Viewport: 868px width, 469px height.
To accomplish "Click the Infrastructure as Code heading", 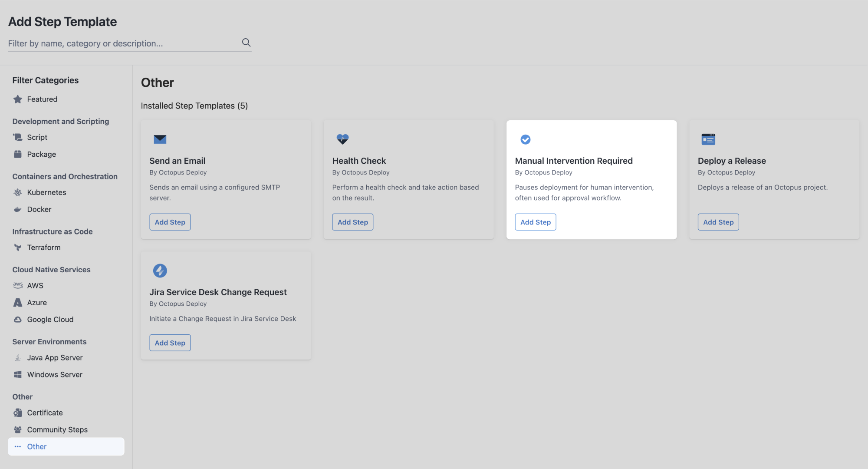I will (53, 231).
